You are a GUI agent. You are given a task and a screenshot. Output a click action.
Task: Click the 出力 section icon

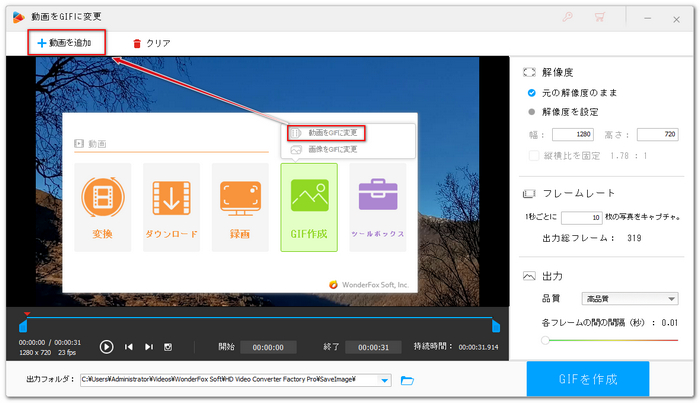(529, 276)
